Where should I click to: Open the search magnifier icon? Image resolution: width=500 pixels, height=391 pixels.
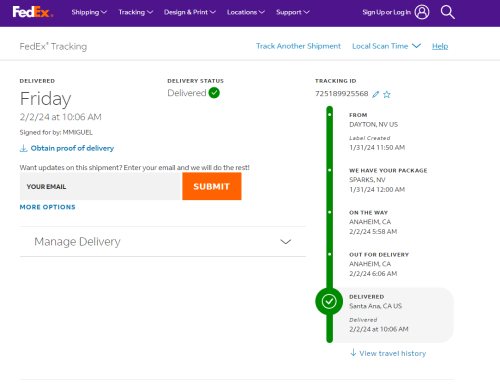pyautogui.click(x=447, y=12)
